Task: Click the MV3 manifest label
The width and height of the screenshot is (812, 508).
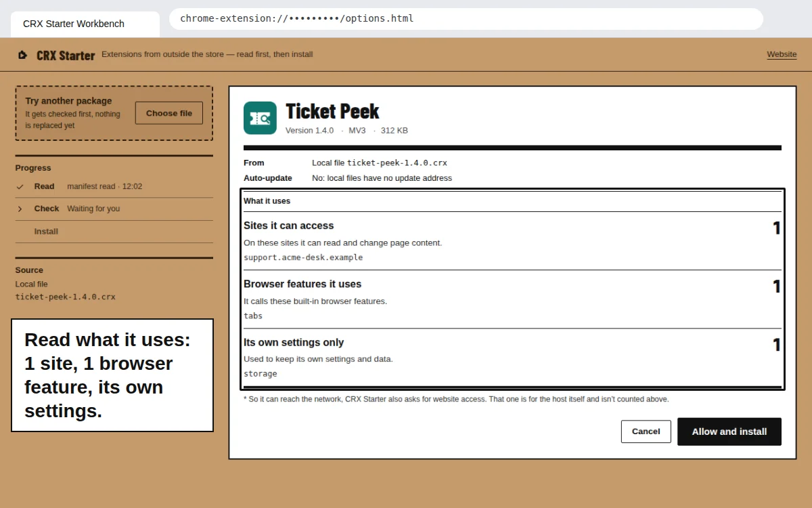Action: point(357,130)
